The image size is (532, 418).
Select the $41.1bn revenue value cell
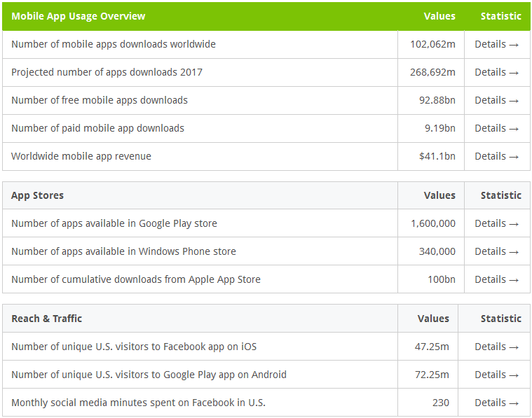(x=431, y=156)
